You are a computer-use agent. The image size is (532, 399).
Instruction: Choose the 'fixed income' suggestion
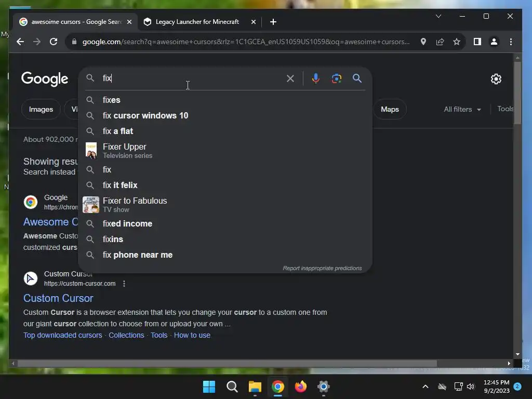(x=225, y=223)
